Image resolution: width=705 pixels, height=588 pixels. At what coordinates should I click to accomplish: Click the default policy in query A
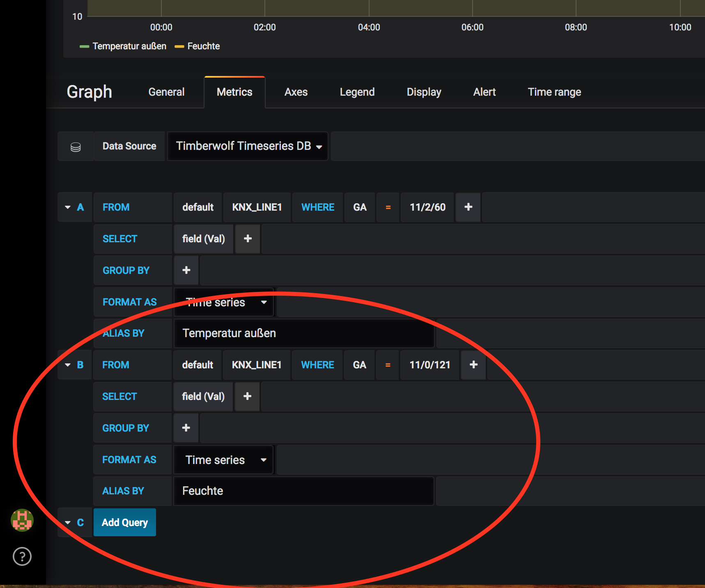[198, 207]
